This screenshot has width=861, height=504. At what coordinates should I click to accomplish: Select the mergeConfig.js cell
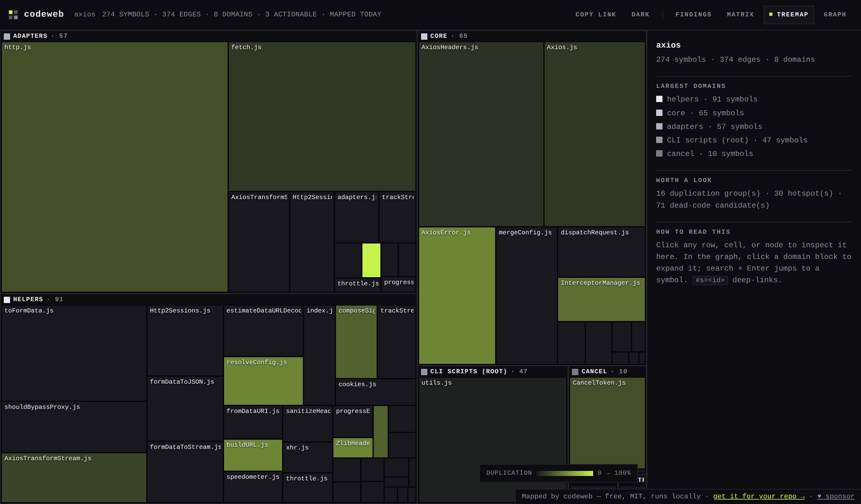click(x=527, y=295)
